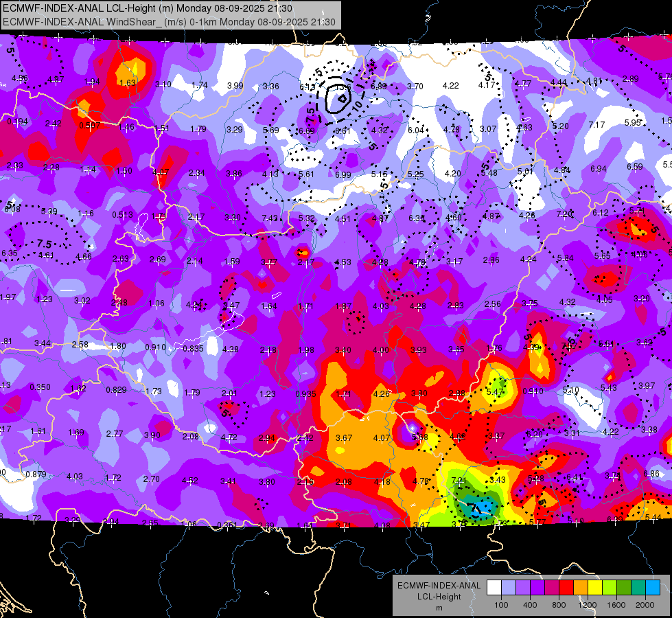Select the dark green legend swatch

point(624,588)
